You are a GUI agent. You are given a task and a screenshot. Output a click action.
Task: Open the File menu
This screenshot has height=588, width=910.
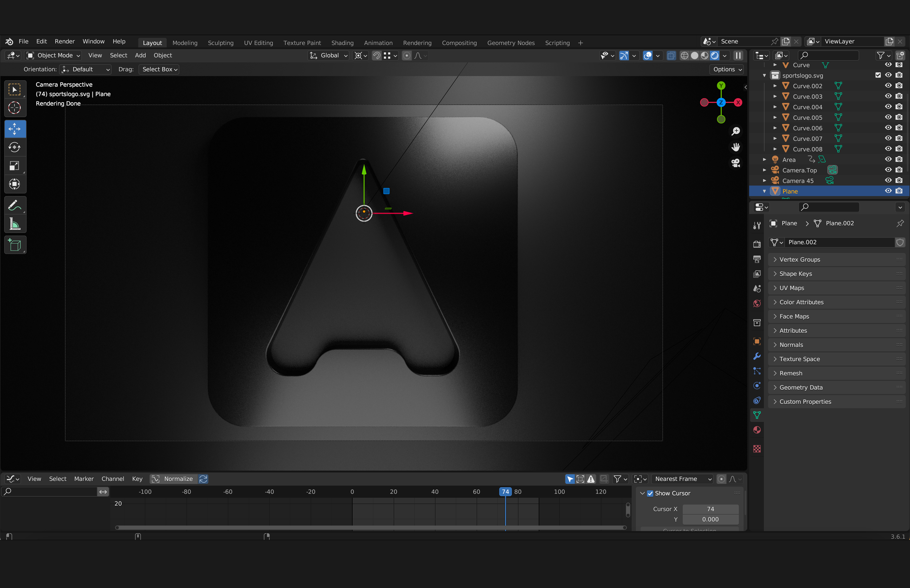pos(23,41)
